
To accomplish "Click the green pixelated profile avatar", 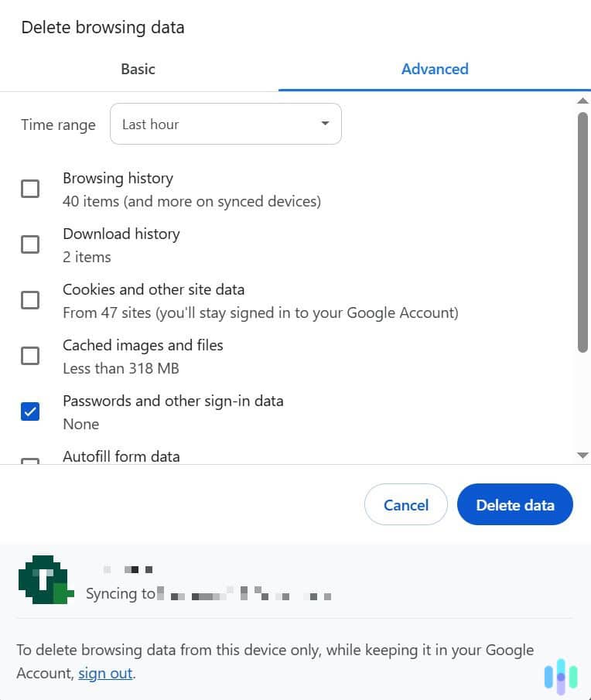I will pyautogui.click(x=45, y=579).
